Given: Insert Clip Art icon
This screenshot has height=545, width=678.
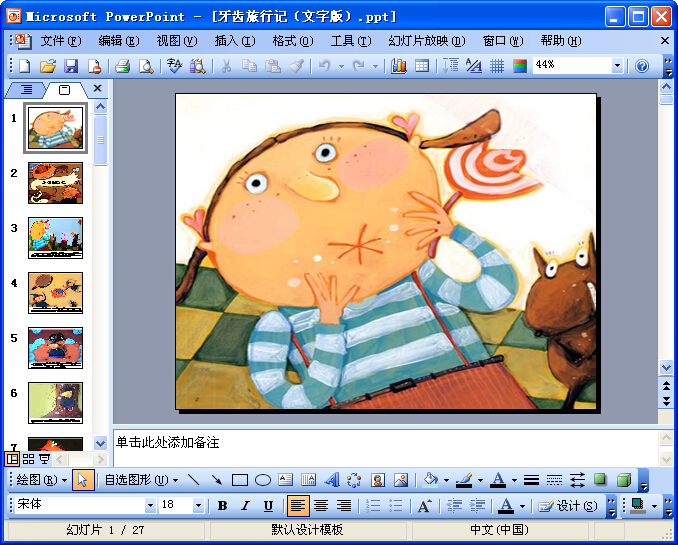Looking at the screenshot, I should pos(378,480).
